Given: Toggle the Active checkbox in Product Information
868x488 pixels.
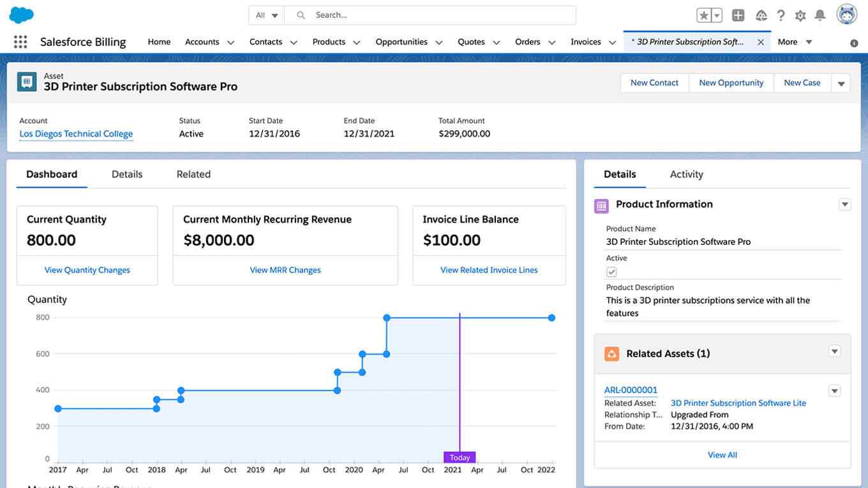Looking at the screenshot, I should pos(611,272).
